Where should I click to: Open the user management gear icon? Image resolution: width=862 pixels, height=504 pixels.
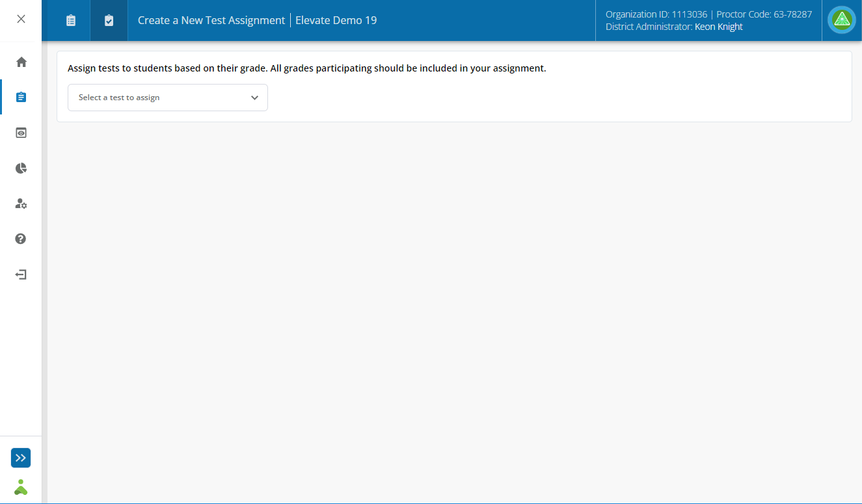pos(21,204)
